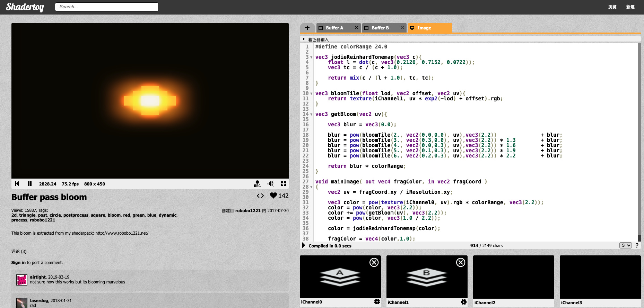Click the embed code icon
Image resolution: width=644 pixels, height=308 pixels.
click(260, 196)
